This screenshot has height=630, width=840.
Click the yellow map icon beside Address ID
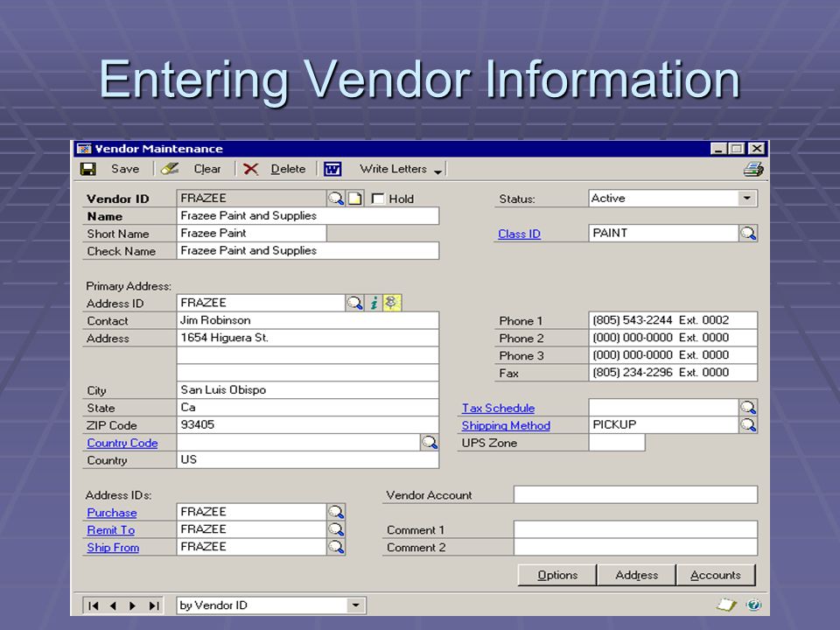pos(392,303)
